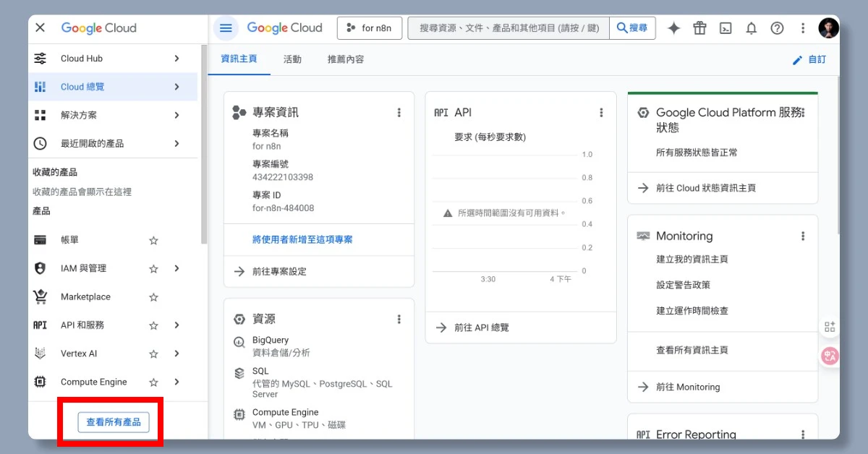Screen dimensions: 868x454
Task: Close the navigation menu with X icon
Action: tap(40, 27)
